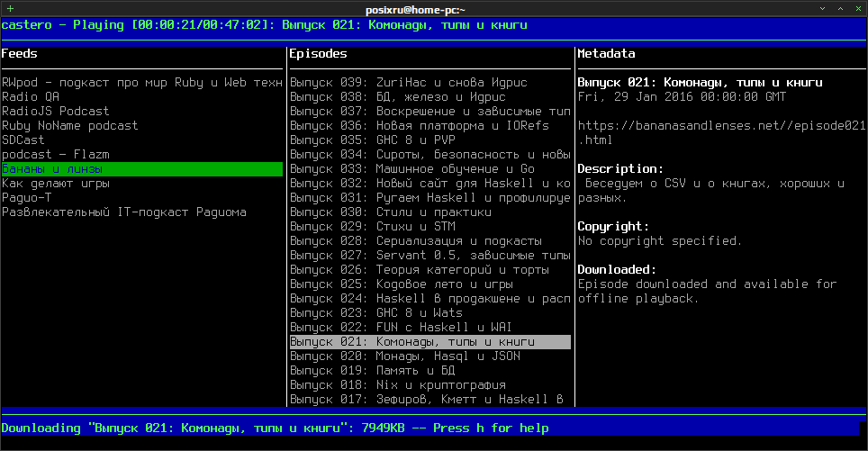Click the Copyright: label

coord(613,226)
